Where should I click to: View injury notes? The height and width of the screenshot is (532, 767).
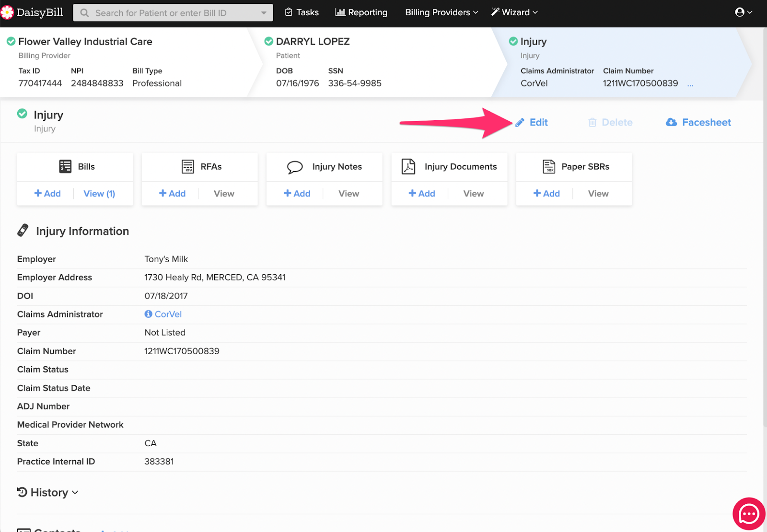349,194
